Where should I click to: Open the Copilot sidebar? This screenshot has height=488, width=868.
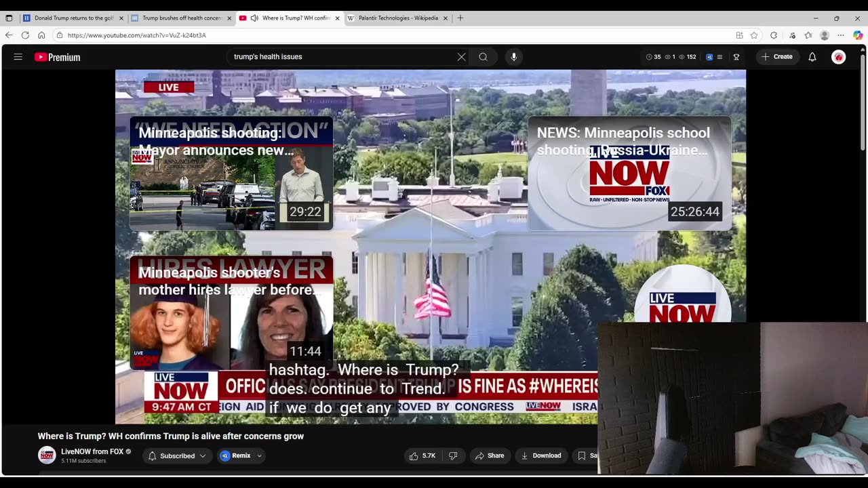coord(858,35)
